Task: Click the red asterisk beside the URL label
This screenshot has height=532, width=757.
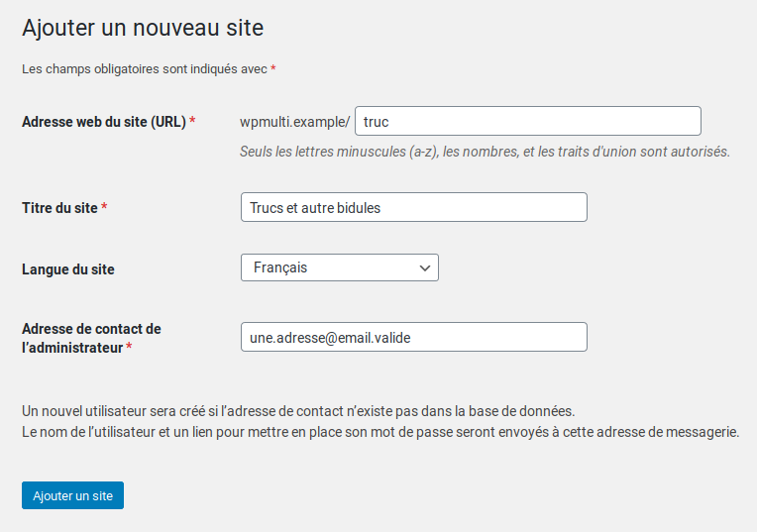Action: click(192, 122)
